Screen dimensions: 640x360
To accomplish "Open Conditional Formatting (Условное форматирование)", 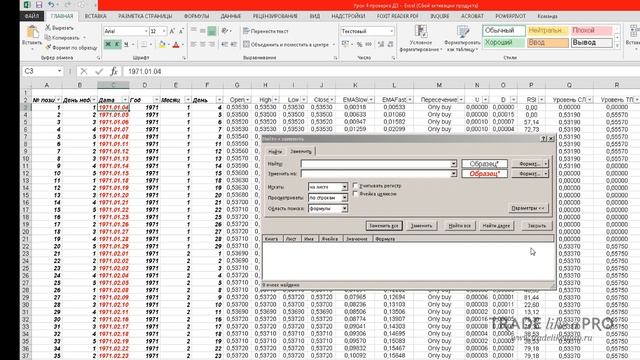I will [420, 38].
